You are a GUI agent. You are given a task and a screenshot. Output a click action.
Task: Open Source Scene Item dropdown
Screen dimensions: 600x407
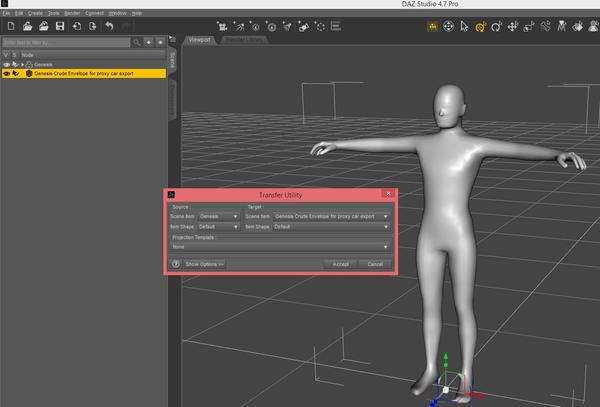pyautogui.click(x=219, y=216)
